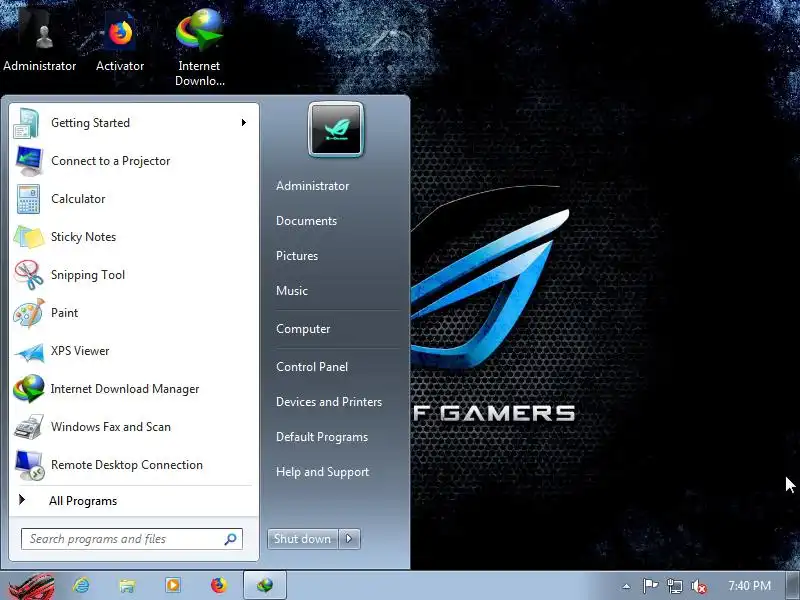Click the All Programs text

(83, 501)
